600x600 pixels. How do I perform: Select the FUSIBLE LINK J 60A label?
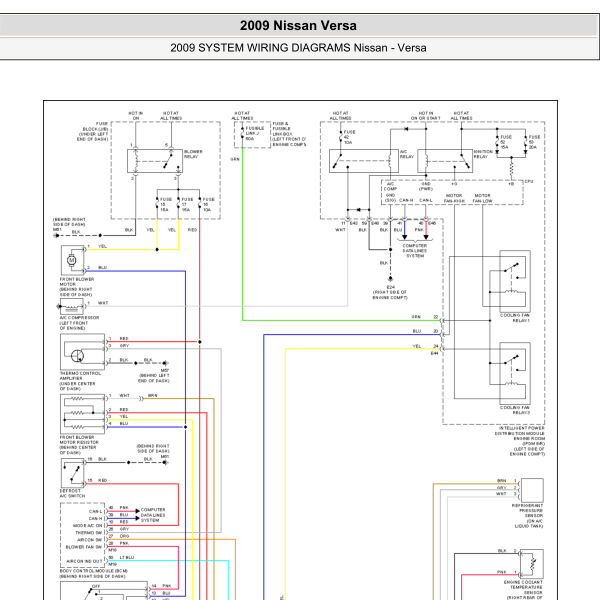click(x=254, y=134)
